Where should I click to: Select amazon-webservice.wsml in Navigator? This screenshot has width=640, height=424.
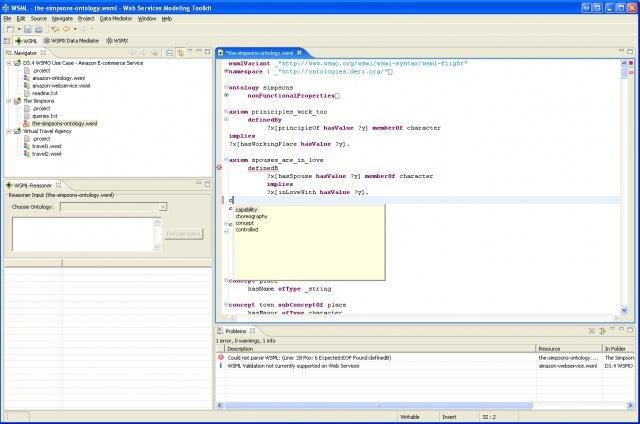point(61,86)
